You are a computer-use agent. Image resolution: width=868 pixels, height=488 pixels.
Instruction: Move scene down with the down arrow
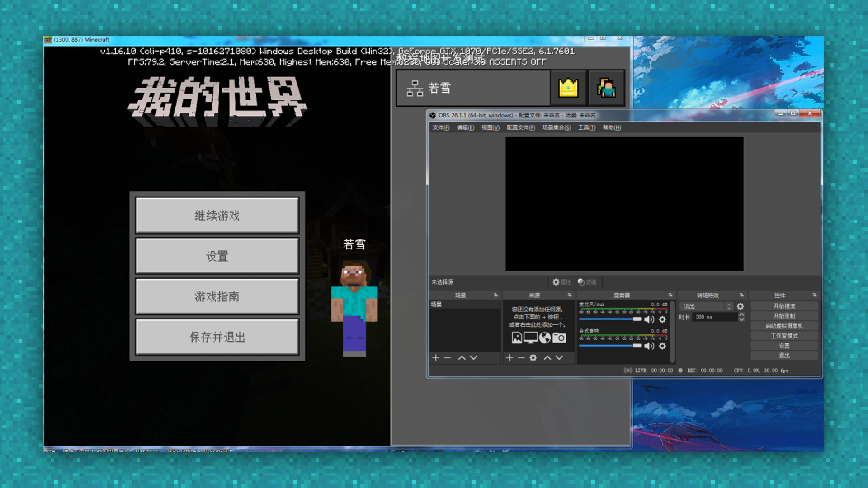coord(473,357)
